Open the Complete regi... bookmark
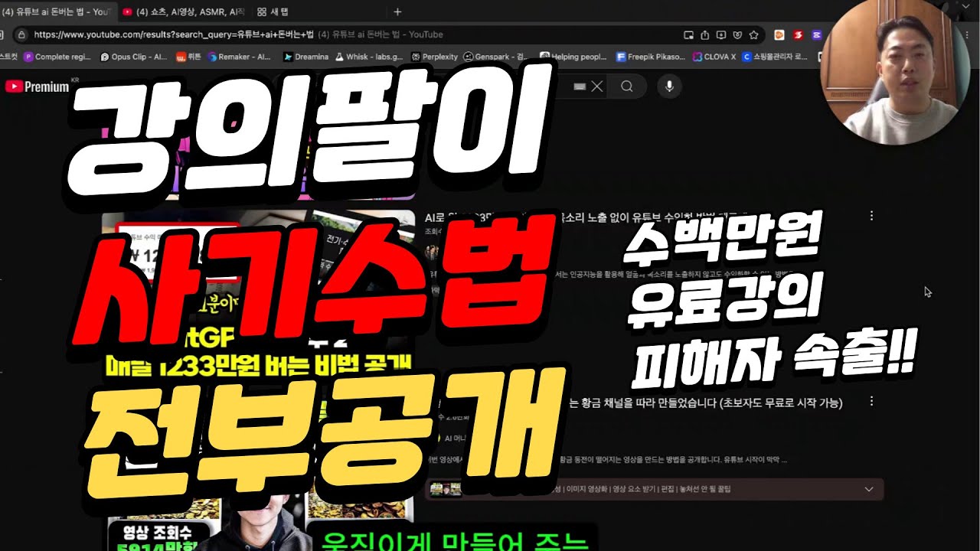The height and width of the screenshot is (551, 980). pos(57,57)
